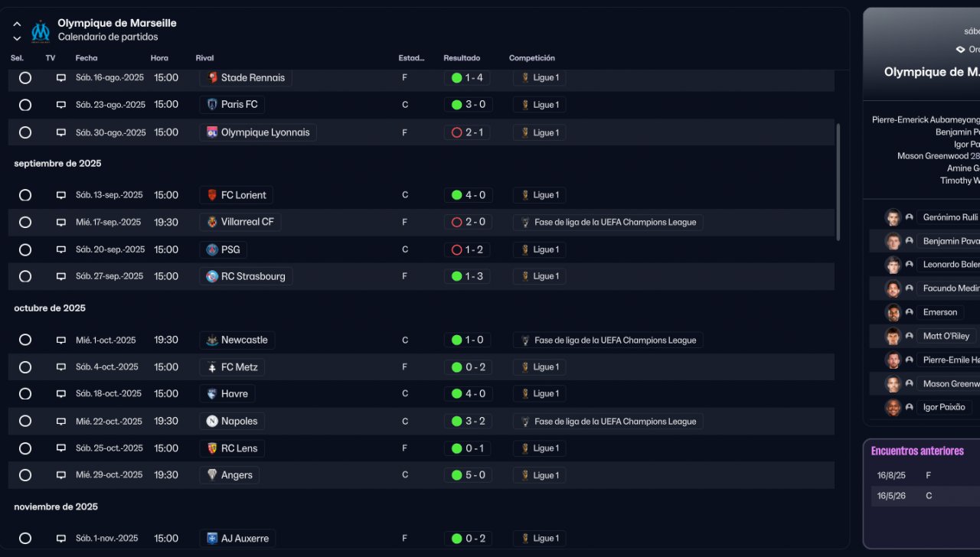Click the down chevron beside the club name
980x557 pixels.
tap(17, 38)
